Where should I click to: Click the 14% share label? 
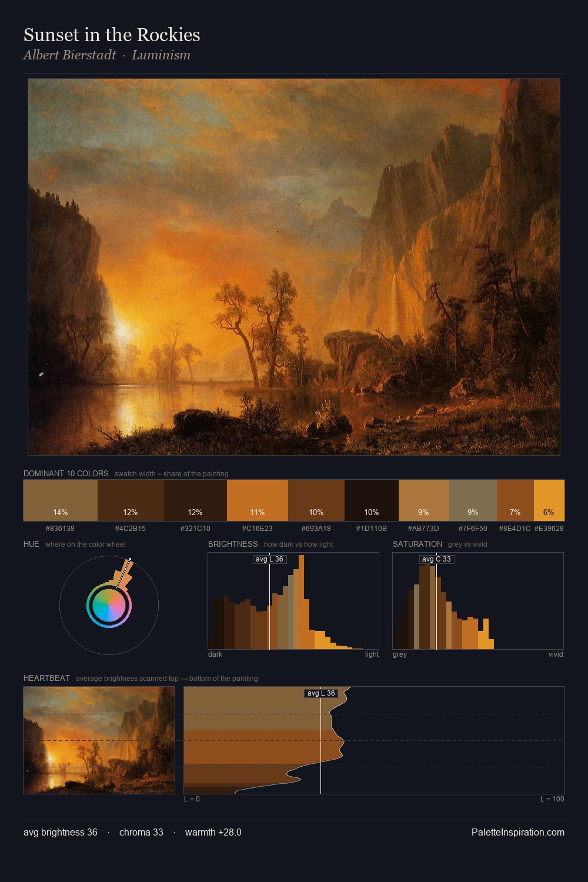(61, 512)
